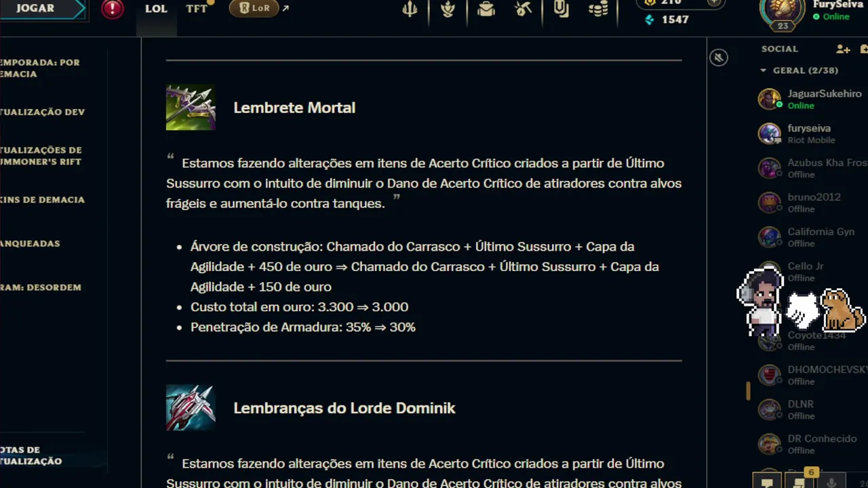The height and width of the screenshot is (488, 868).
Task: Open Skins de Demacia section link
Action: tap(43, 200)
